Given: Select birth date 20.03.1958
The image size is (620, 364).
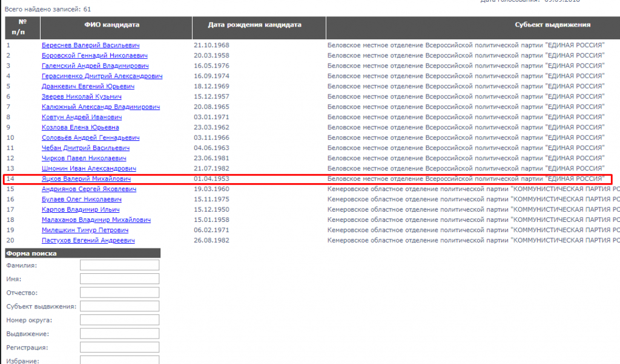Looking at the screenshot, I should [x=211, y=56].
